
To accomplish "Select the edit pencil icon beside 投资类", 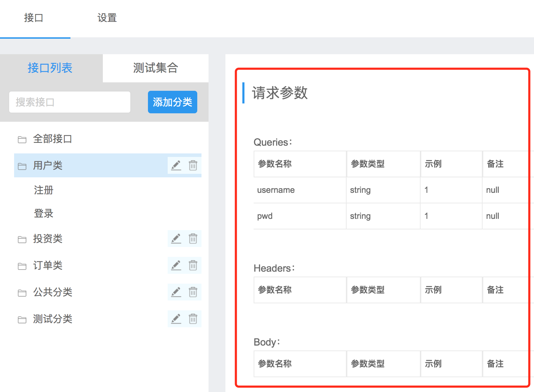I will coord(176,238).
